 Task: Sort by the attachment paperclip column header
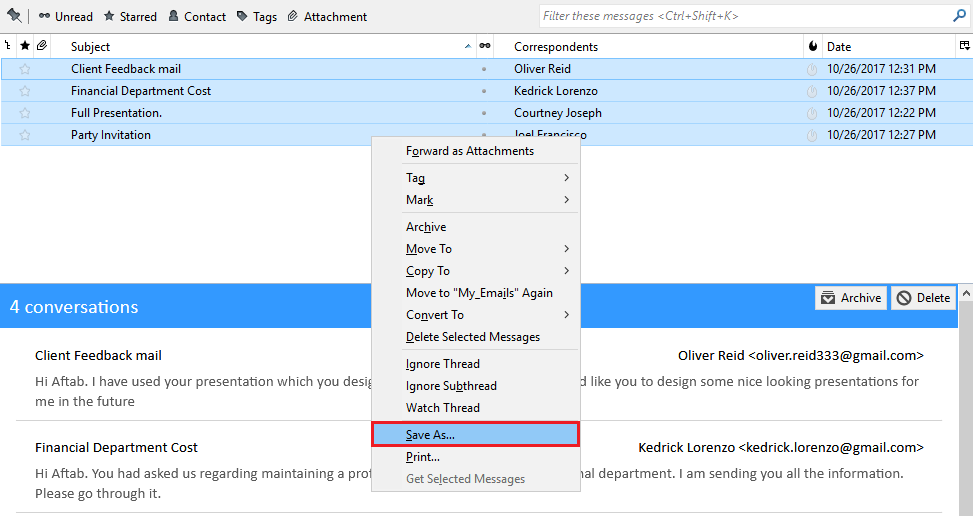click(41, 46)
